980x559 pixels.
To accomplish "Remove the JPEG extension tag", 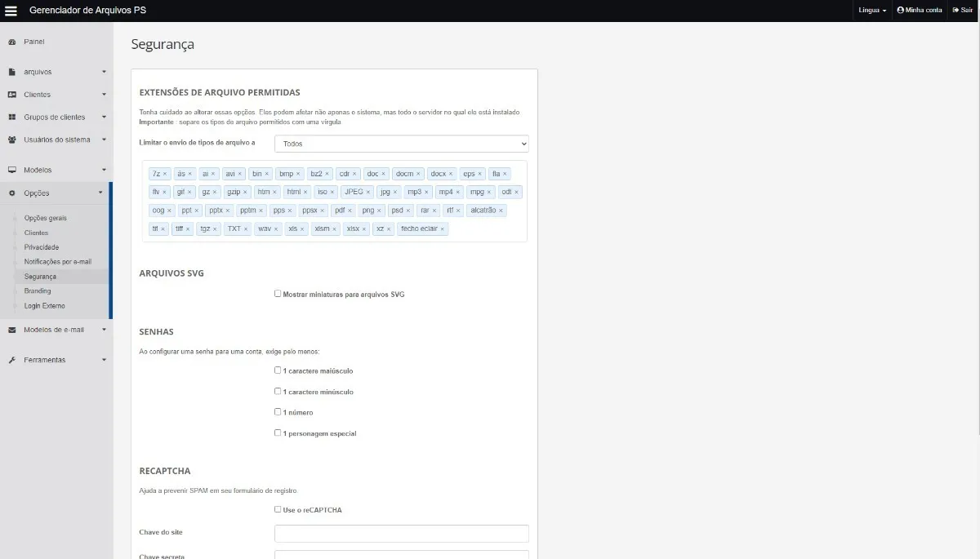I will click(367, 192).
